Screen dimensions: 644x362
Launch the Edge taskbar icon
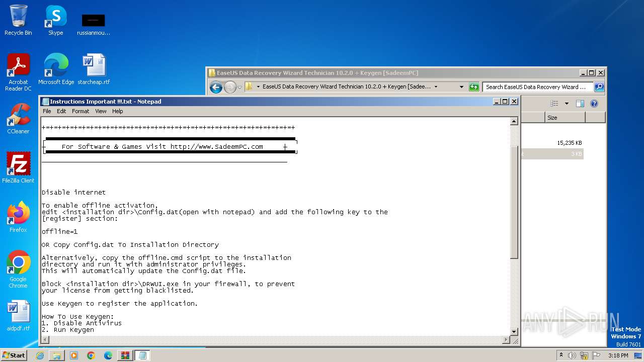tap(108, 355)
